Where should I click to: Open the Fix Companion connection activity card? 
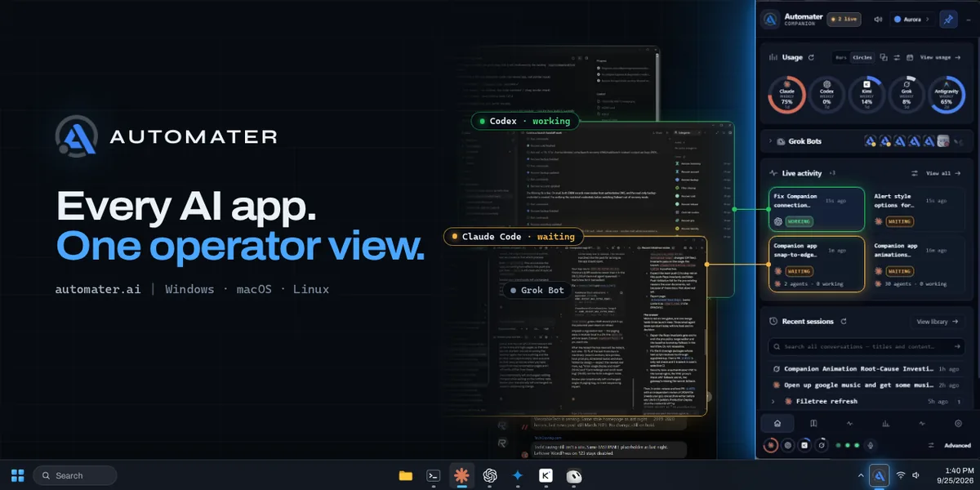[816, 209]
